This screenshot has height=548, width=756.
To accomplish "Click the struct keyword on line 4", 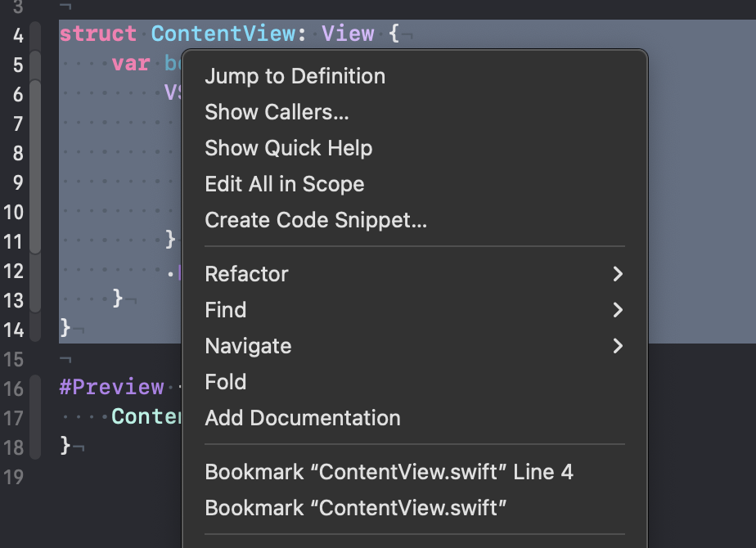I will 98,34.
